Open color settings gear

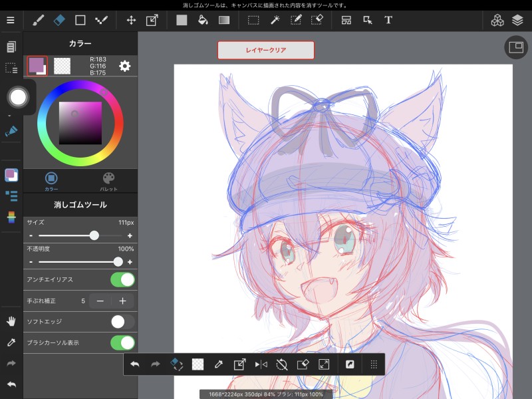(124, 66)
